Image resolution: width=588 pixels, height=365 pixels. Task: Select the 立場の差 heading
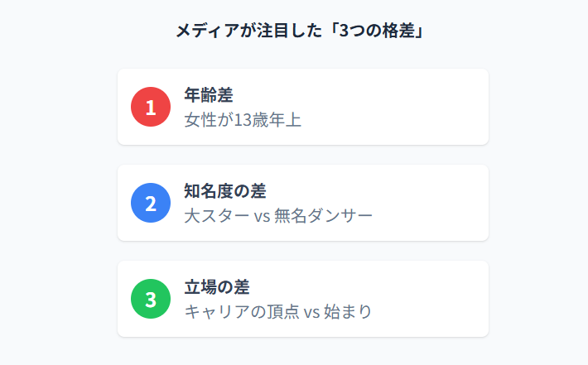tap(217, 286)
